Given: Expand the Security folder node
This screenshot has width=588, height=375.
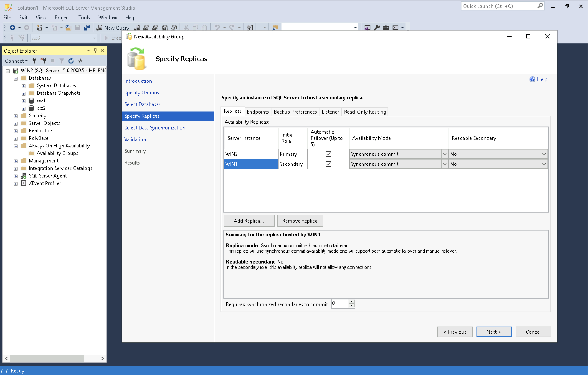Looking at the screenshot, I should (x=16, y=116).
